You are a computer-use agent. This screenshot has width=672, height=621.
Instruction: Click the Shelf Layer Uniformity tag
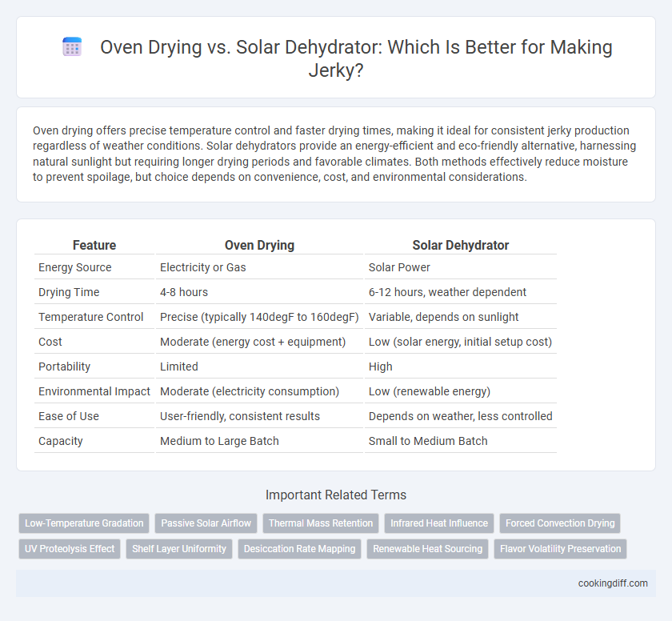[179, 549]
